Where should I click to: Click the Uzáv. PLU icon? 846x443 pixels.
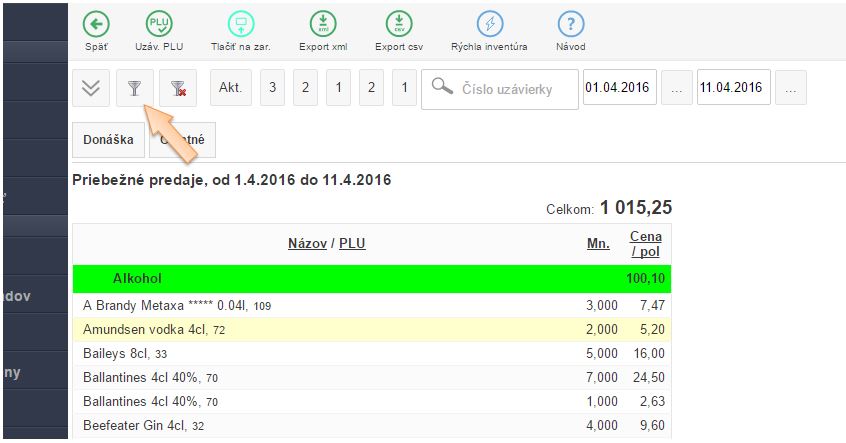click(158, 25)
